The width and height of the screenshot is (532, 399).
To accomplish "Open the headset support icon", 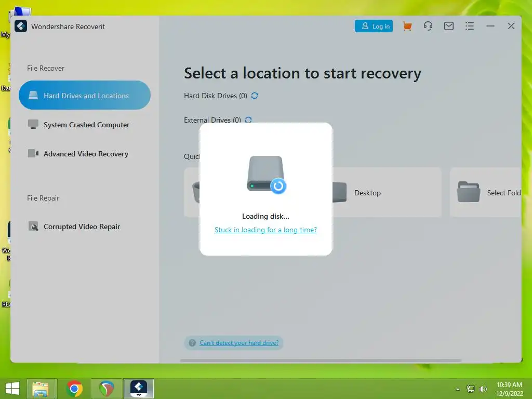I will point(428,26).
